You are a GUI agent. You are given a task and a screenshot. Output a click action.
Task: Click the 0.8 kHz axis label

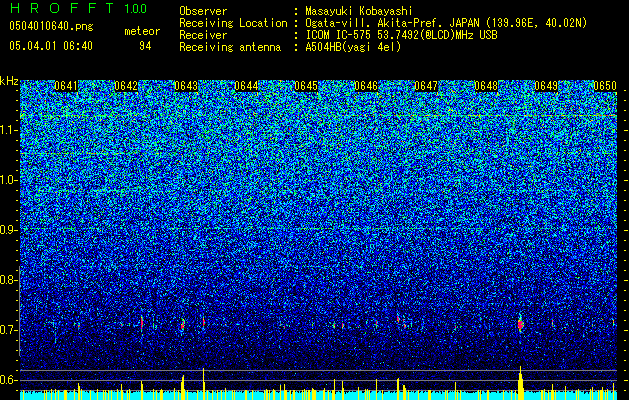point(9,280)
